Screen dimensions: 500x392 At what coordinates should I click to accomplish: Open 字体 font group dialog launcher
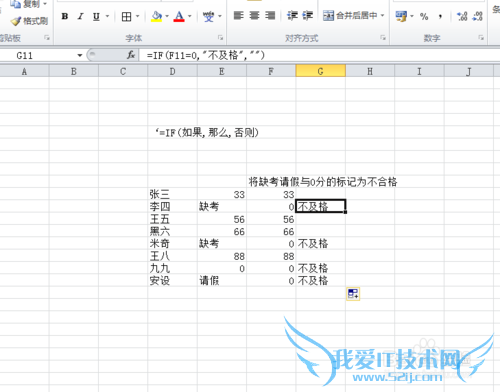click(220, 38)
